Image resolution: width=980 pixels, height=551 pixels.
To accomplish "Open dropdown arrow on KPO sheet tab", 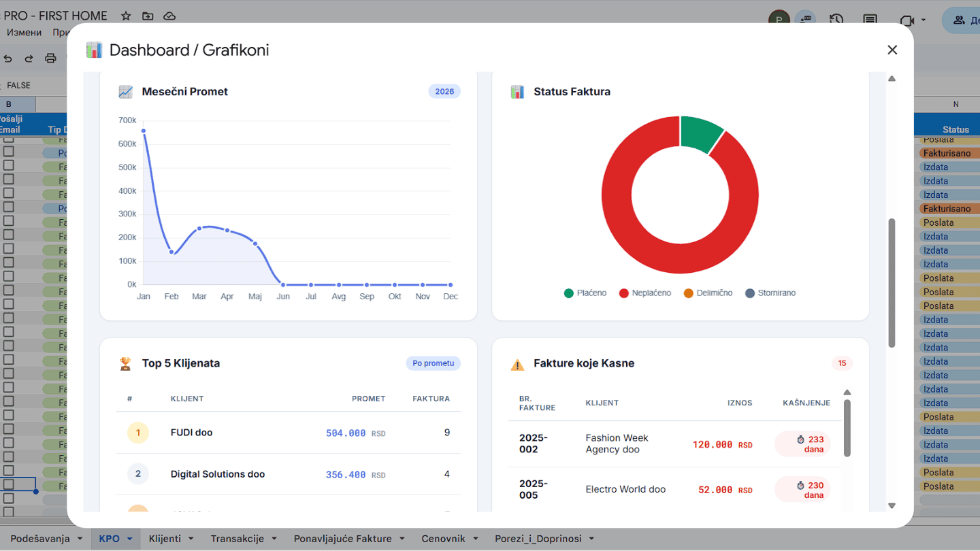I will click(129, 539).
